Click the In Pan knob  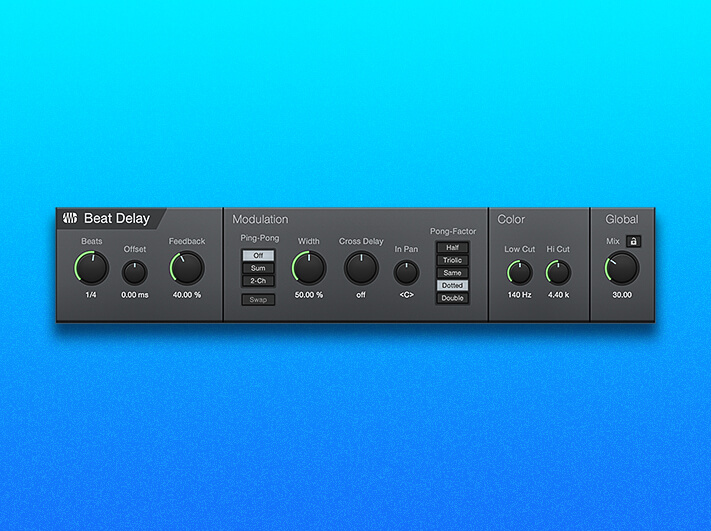[x=406, y=272]
